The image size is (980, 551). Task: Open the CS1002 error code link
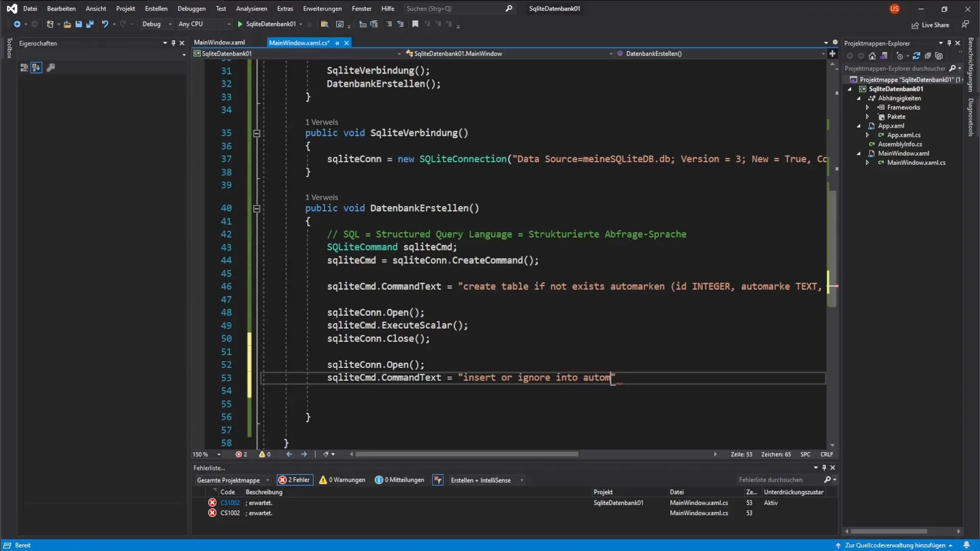click(x=230, y=503)
